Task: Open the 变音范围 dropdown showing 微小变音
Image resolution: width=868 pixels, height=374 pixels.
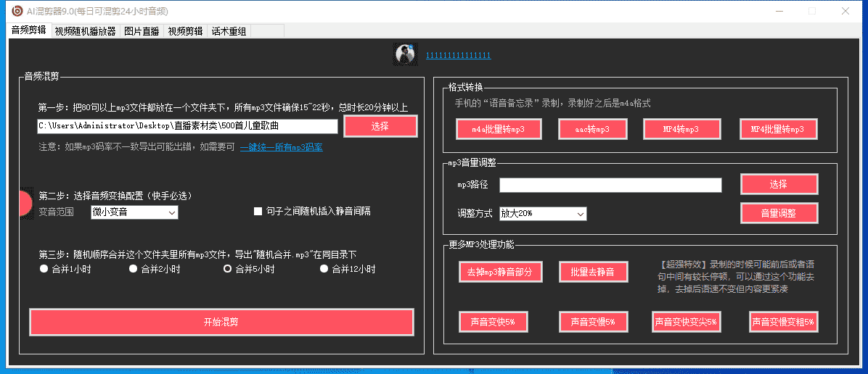Action: pyautogui.click(x=134, y=212)
